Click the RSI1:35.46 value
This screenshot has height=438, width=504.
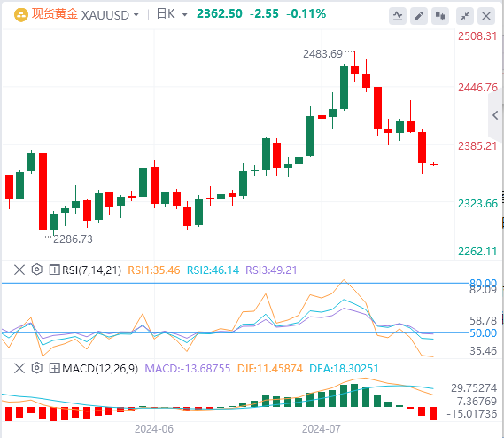(154, 270)
